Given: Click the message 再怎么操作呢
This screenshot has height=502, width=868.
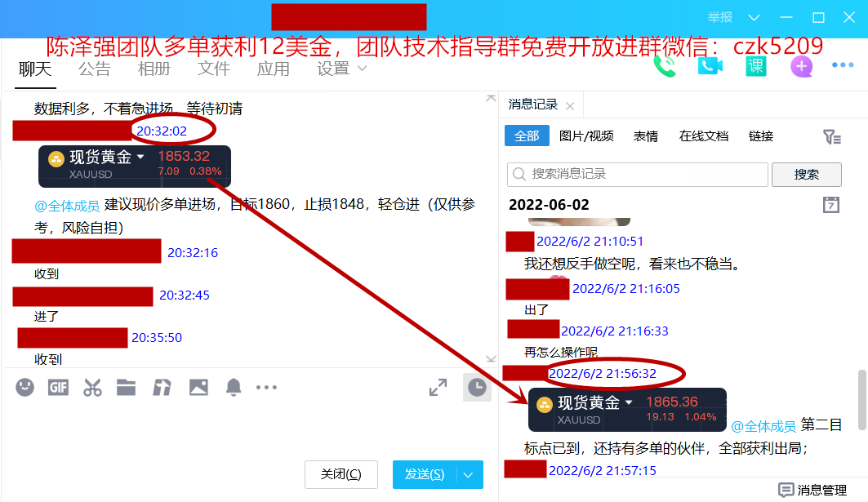Looking at the screenshot, I should coord(561,353).
